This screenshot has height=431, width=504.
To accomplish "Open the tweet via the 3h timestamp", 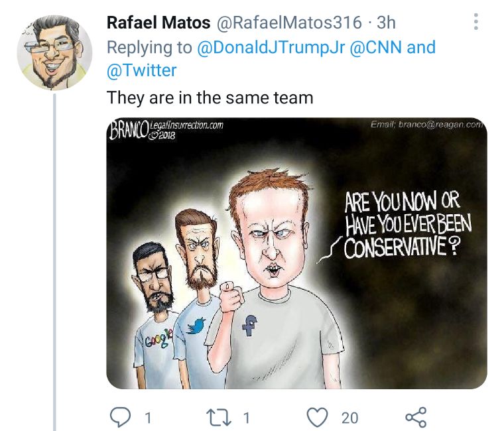I will (x=386, y=23).
